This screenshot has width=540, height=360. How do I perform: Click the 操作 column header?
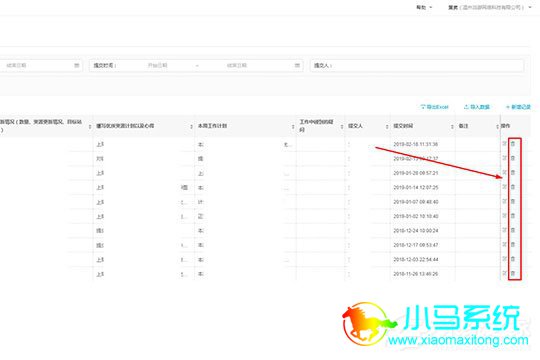pos(506,126)
